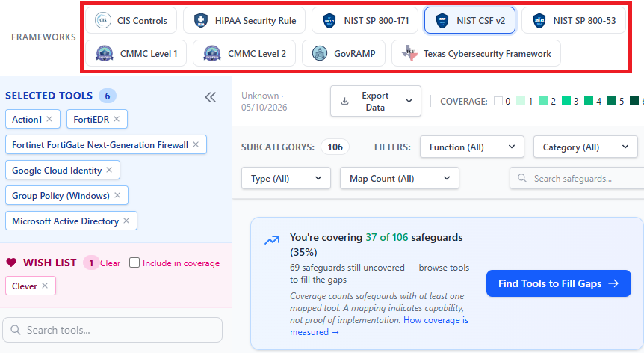The image size is (644, 353).
Task: Select the CMMC Level 1 framework
Action: pos(136,53)
